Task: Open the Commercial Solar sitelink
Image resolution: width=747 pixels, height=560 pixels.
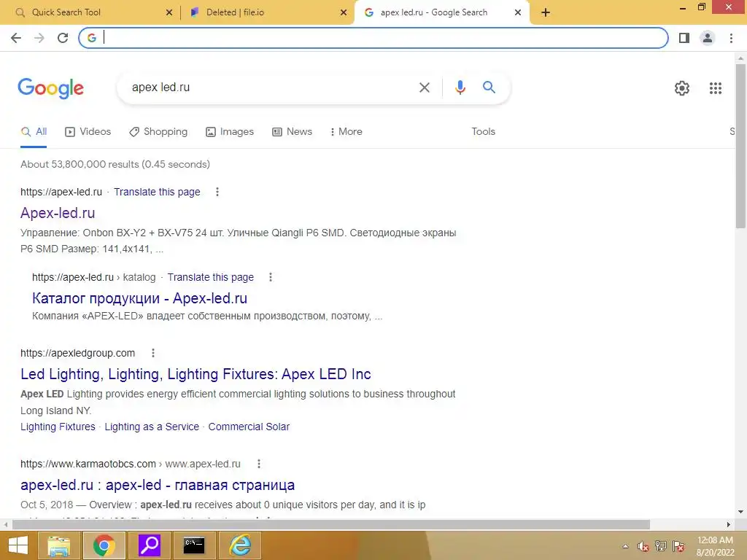Action: click(x=249, y=427)
